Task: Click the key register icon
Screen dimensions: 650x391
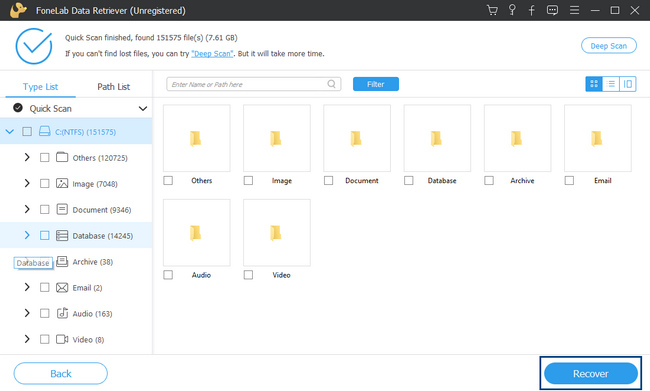Action: [512, 10]
